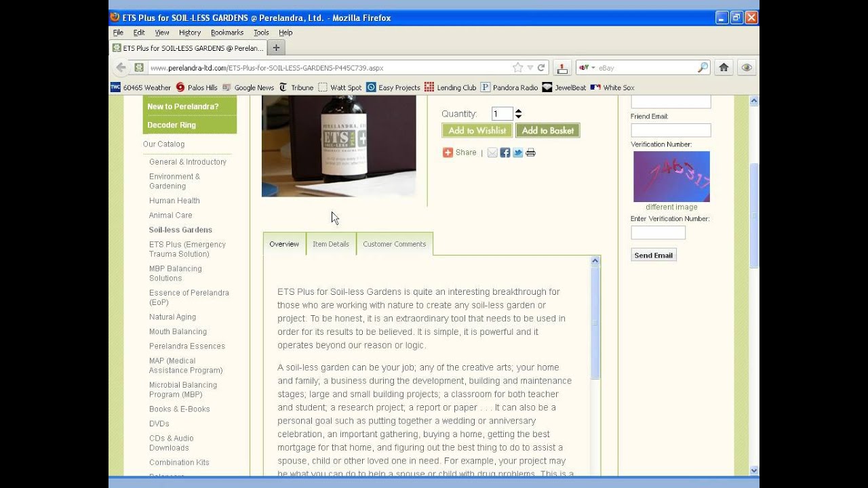Switch to the Customer Comments tab
Viewport: 868px width, 488px height.
click(x=395, y=244)
